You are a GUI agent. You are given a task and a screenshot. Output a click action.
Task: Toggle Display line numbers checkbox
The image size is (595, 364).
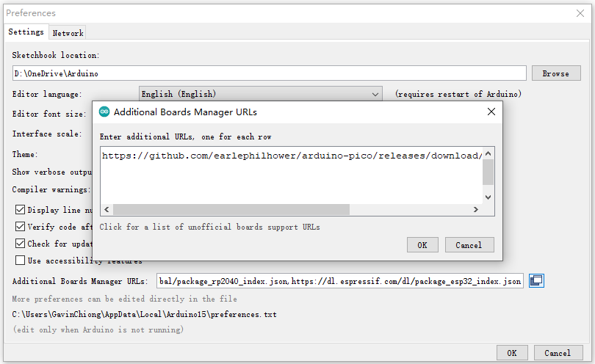20,210
